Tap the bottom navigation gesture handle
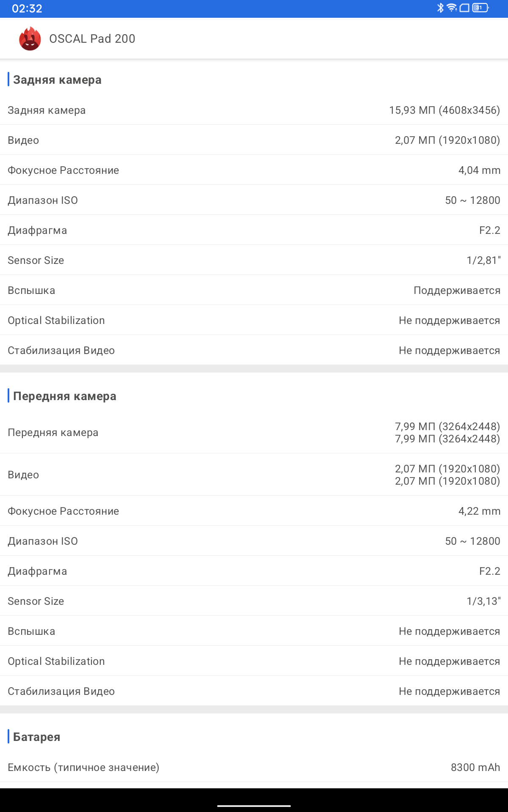508x812 pixels. 254,806
